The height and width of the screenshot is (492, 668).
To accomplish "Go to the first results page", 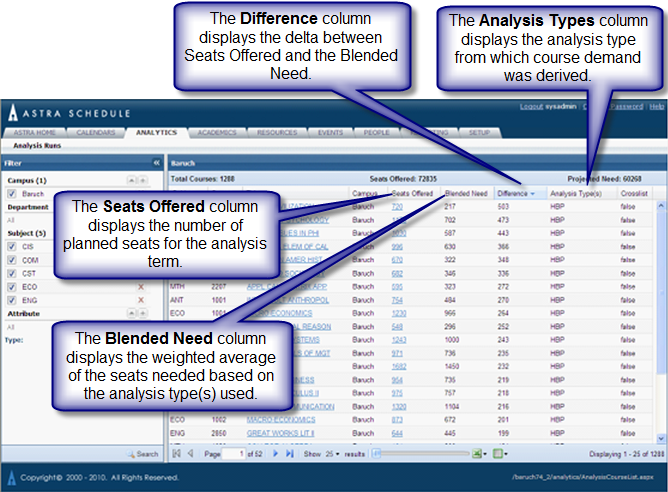I will point(176,454).
